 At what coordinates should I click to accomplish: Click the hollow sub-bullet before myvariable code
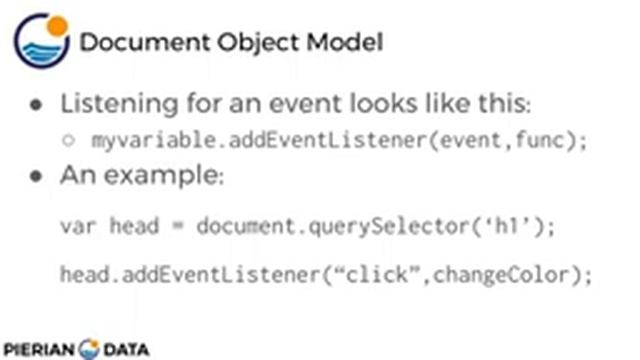click(x=69, y=140)
